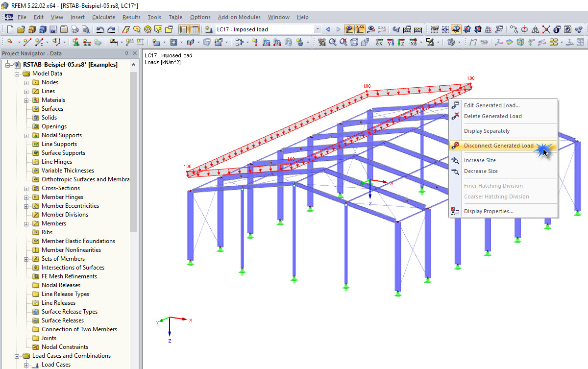Click the previous load case arrow
The height and width of the screenshot is (369, 588).
point(328,29)
